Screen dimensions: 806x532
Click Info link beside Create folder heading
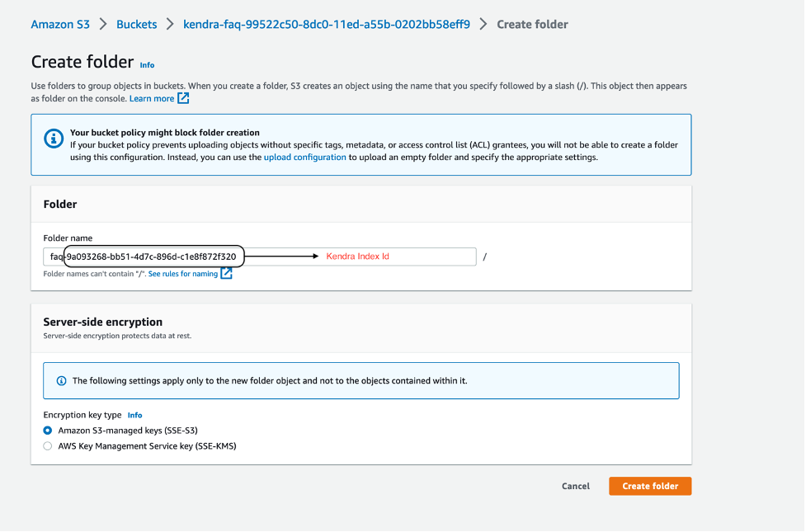click(x=147, y=65)
